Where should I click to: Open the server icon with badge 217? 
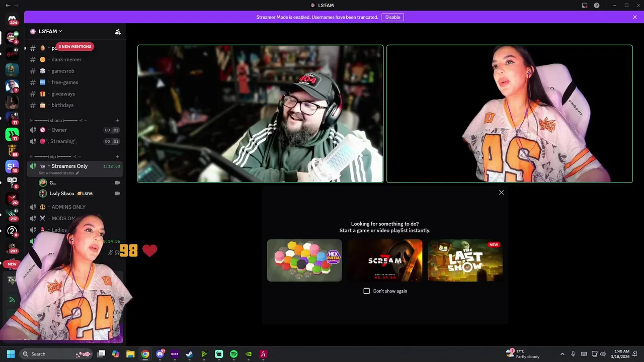click(12, 215)
